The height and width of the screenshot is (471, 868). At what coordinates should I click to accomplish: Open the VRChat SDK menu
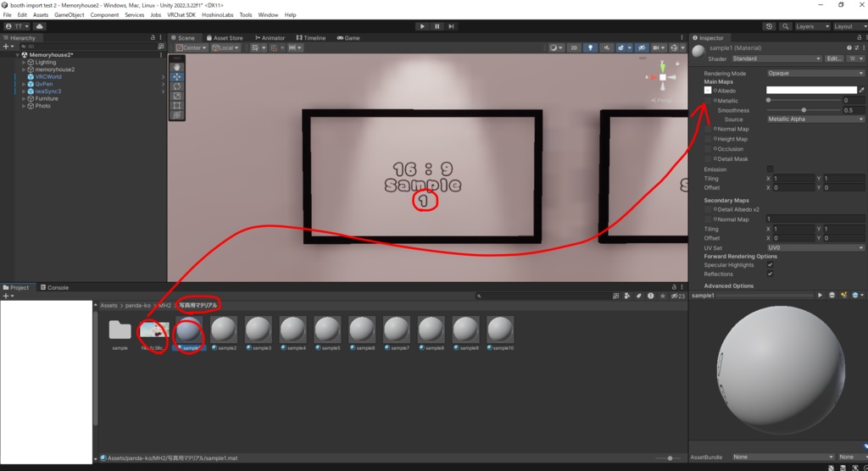[x=181, y=15]
